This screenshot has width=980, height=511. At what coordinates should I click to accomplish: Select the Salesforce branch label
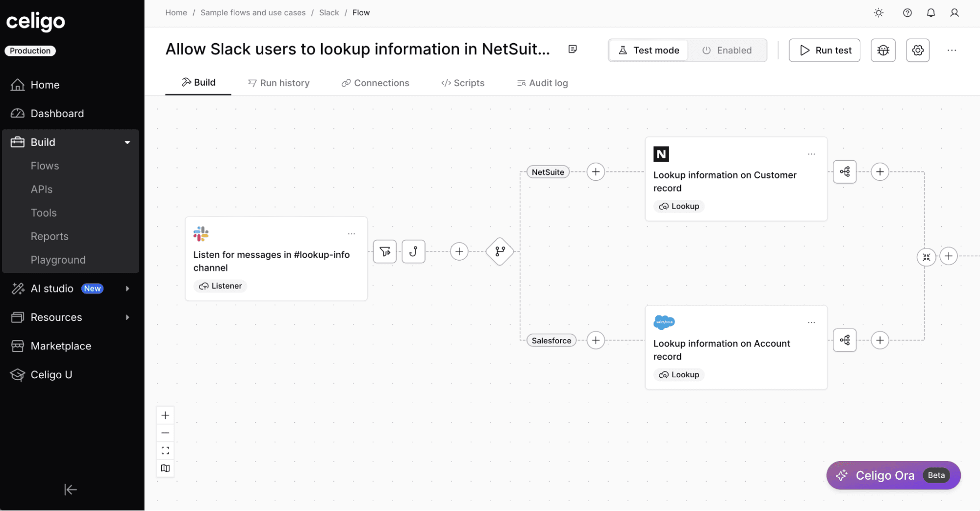[x=551, y=341]
